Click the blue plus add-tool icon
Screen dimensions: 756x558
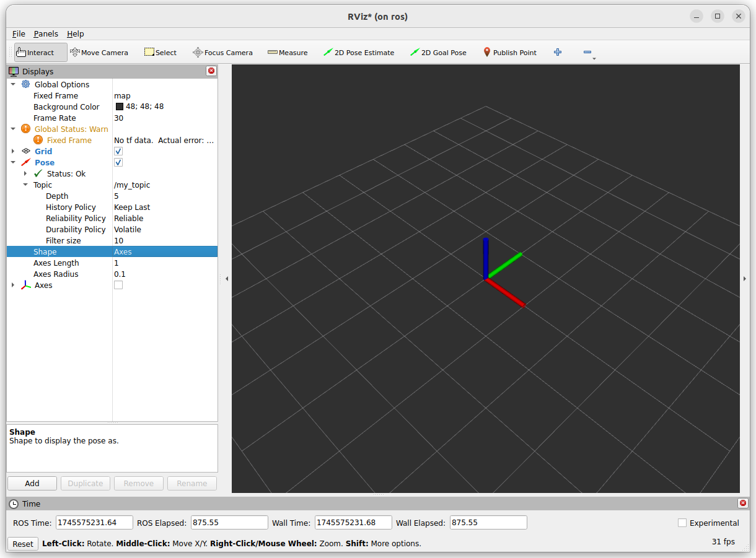(x=558, y=53)
